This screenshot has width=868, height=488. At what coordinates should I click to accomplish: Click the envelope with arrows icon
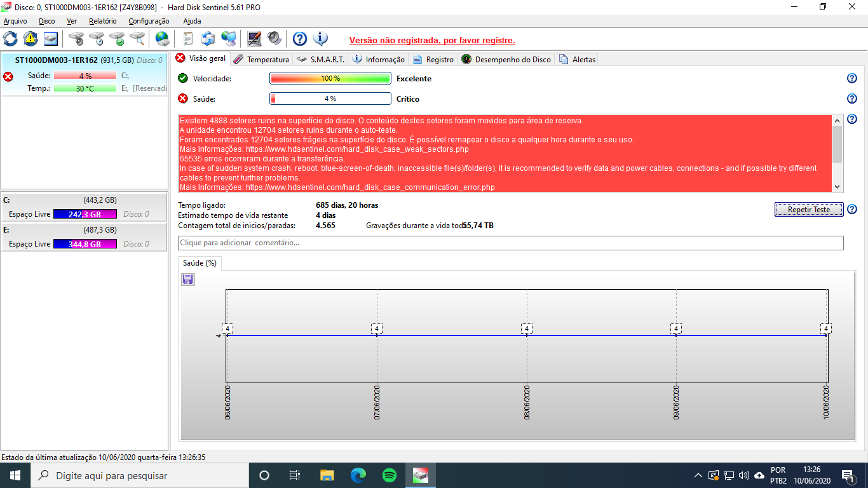(208, 39)
